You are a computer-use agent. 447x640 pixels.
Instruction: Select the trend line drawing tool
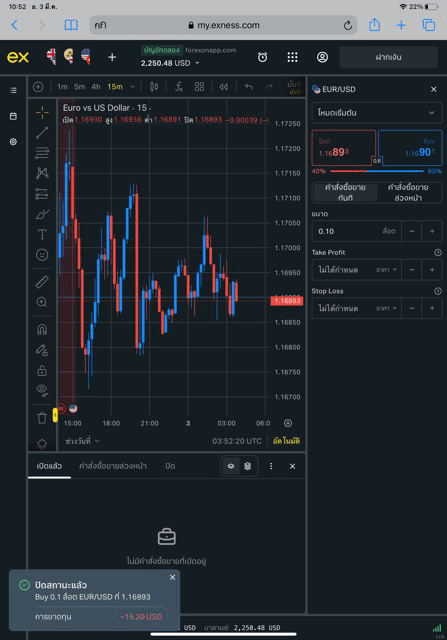(42, 133)
